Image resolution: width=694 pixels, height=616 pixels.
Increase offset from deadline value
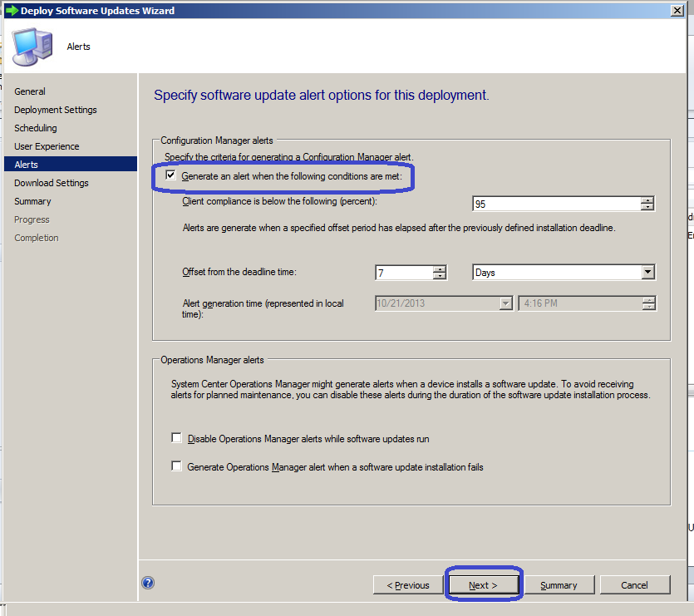439,269
